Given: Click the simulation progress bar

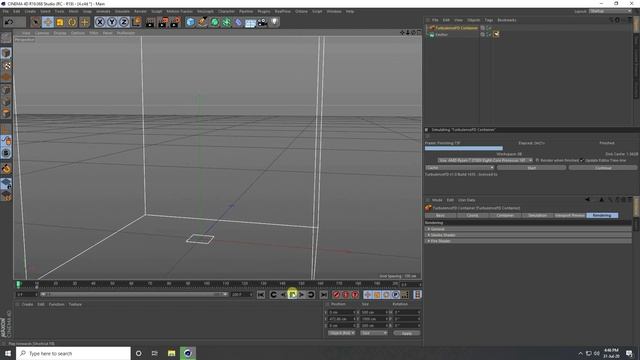Looking at the screenshot, I should (x=464, y=148).
